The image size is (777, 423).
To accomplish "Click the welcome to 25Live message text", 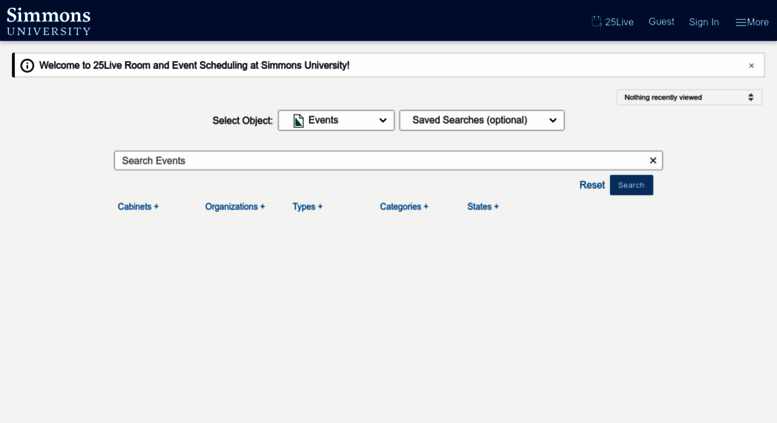I will coord(194,65).
